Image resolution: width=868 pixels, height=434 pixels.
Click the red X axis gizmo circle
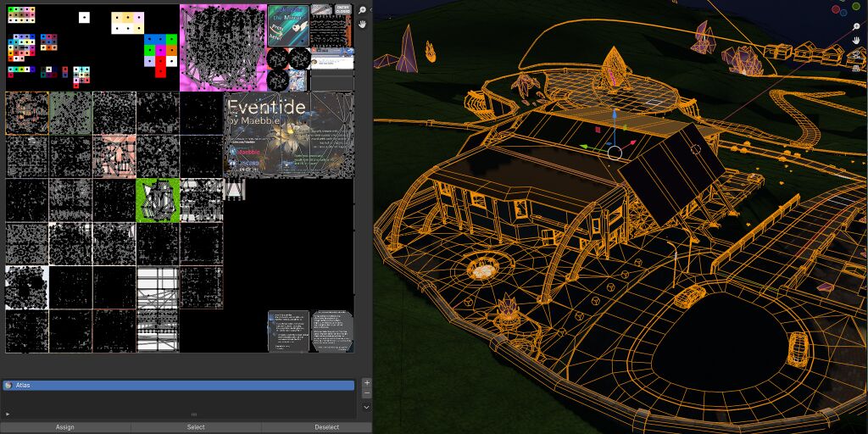pyautogui.click(x=836, y=9)
